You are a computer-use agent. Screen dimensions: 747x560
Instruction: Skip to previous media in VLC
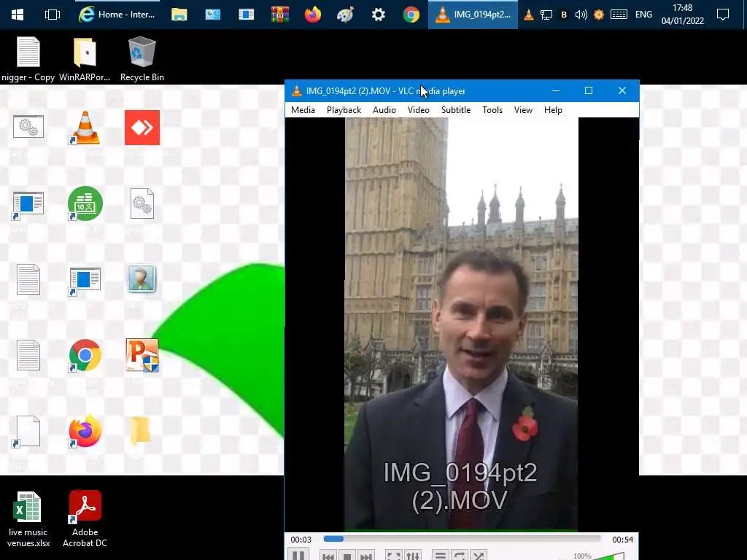pos(328,556)
